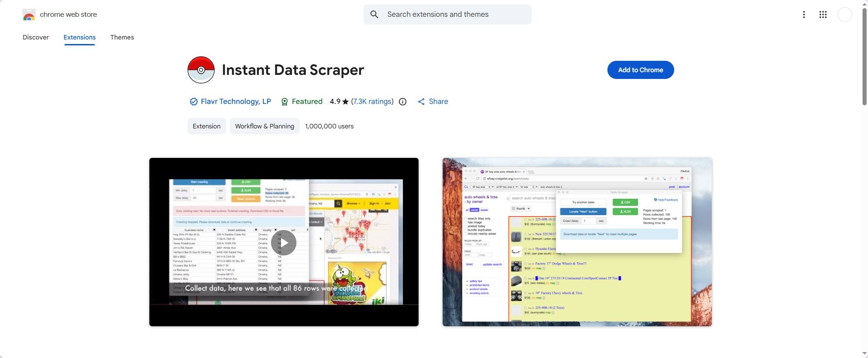Open the account profile avatar
The width and height of the screenshot is (868, 358).
coord(845,15)
